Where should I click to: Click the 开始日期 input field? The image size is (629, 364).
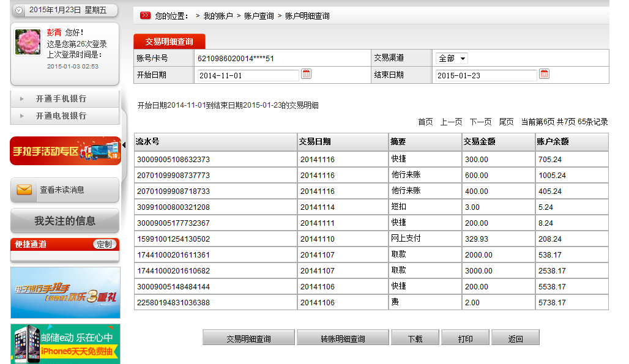pyautogui.click(x=247, y=75)
